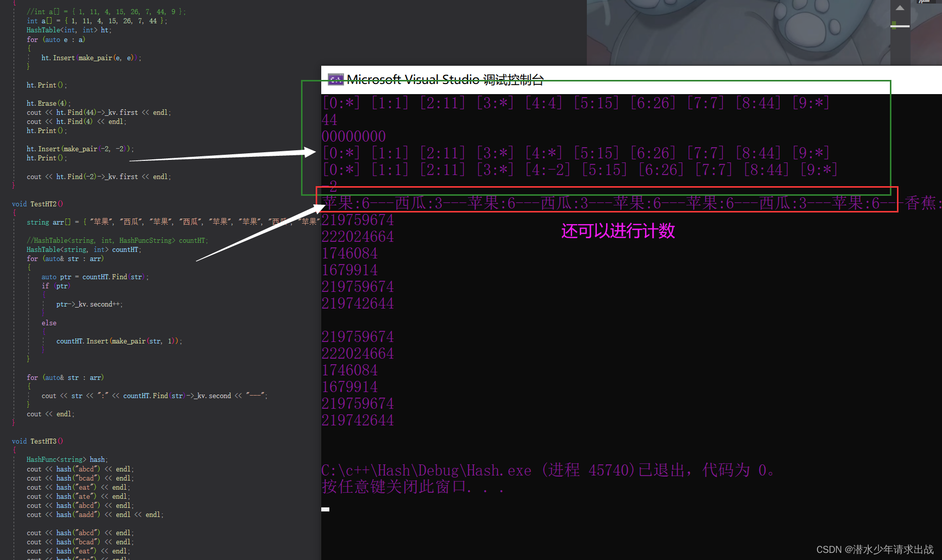942x560 pixels.
Task: Click the 'if (ptr)' condition line
Action: (56, 286)
